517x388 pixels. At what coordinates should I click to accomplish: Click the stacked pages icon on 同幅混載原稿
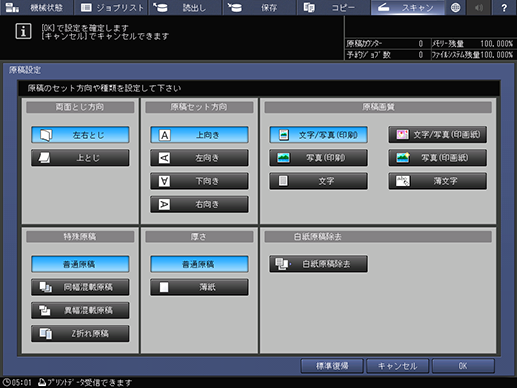[46, 287]
